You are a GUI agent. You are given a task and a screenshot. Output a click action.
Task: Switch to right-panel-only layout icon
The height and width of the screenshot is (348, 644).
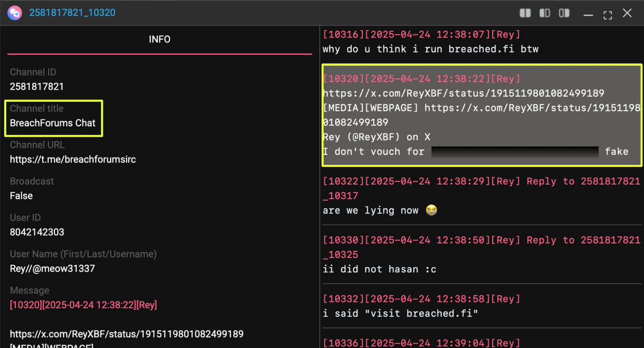tap(564, 13)
